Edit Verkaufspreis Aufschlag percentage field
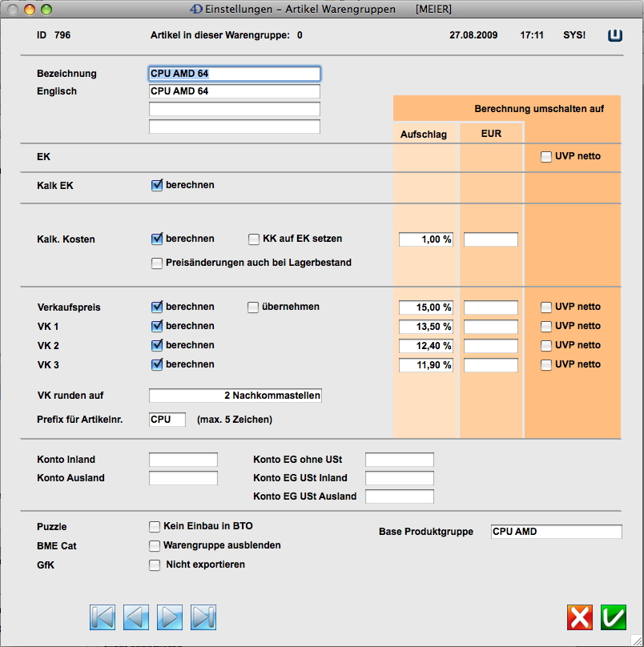Image resolution: width=644 pixels, height=647 pixels. (426, 307)
